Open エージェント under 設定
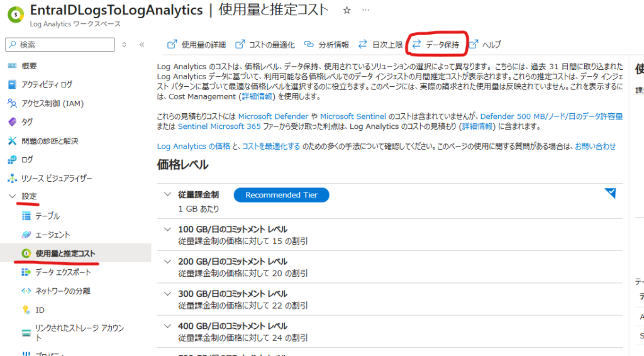The width and height of the screenshot is (644, 356). [53, 235]
